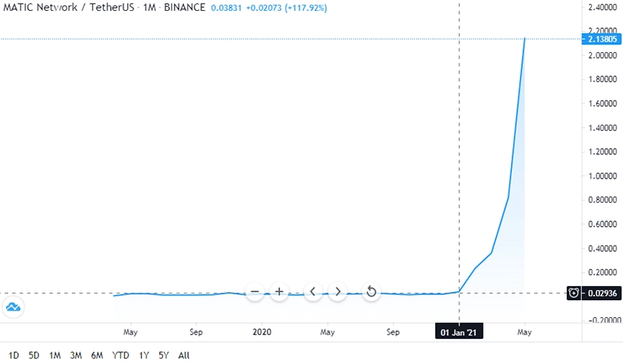Click the +117.92% change value
This screenshot has width=623, height=364.
point(306,8)
